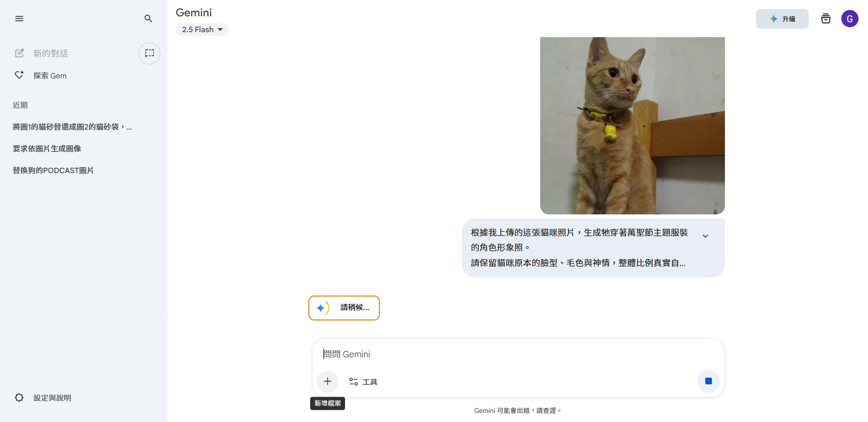Open the 工具 tools menu
The width and height of the screenshot is (868, 422).
click(x=363, y=382)
